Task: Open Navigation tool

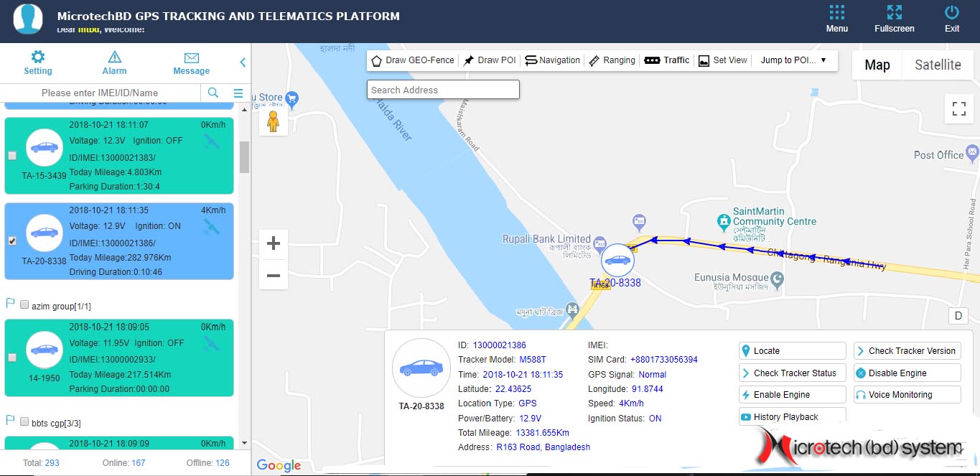Action: pos(552,60)
